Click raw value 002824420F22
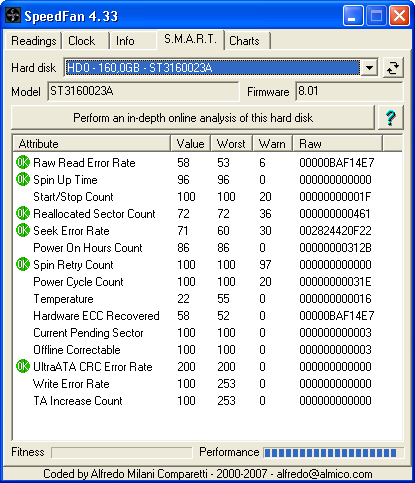415x483 pixels. pyautogui.click(x=335, y=231)
